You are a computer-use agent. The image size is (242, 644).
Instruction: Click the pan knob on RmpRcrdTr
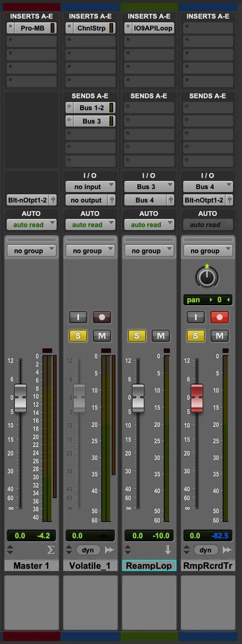(207, 277)
